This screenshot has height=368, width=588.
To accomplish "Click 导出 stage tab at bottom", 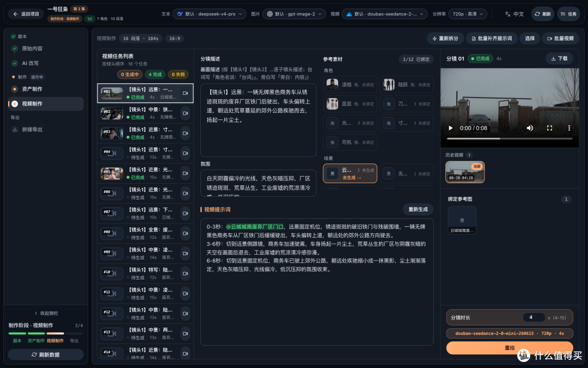I will [74, 341].
